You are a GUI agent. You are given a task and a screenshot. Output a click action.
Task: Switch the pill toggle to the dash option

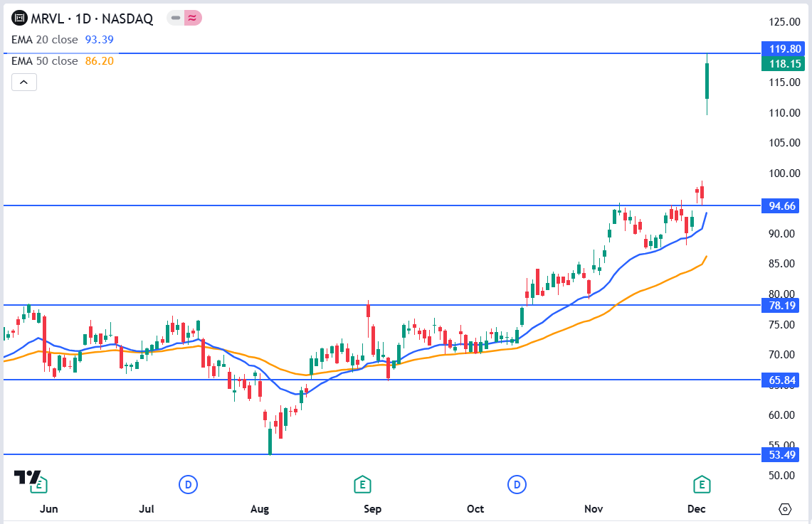tap(175, 19)
